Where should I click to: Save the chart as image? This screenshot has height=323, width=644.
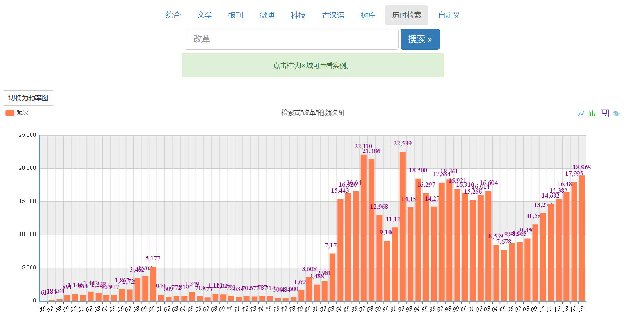(604, 114)
